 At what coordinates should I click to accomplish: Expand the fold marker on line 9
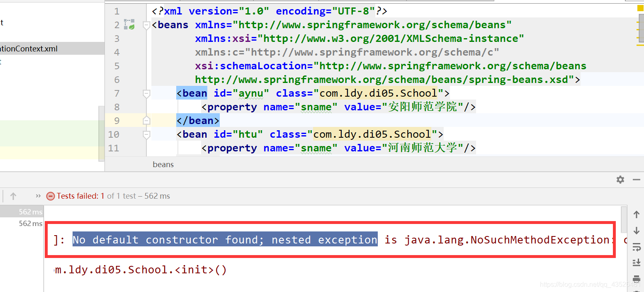(x=146, y=120)
